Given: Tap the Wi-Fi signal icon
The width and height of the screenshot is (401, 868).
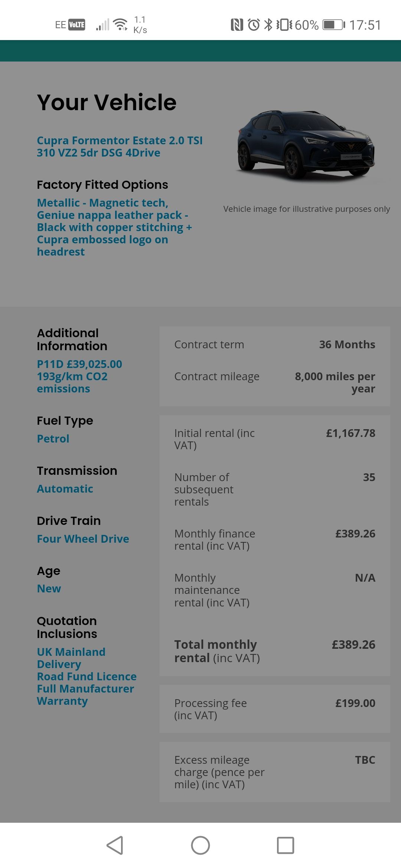Looking at the screenshot, I should point(120,24).
